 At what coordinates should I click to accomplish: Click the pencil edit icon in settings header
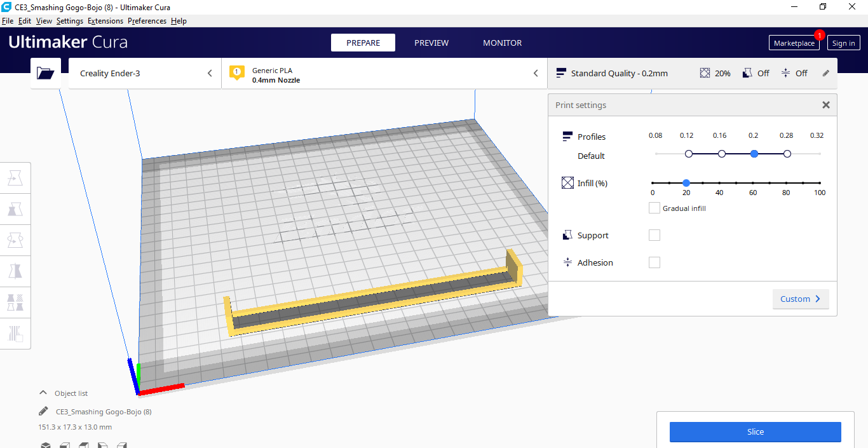826,73
